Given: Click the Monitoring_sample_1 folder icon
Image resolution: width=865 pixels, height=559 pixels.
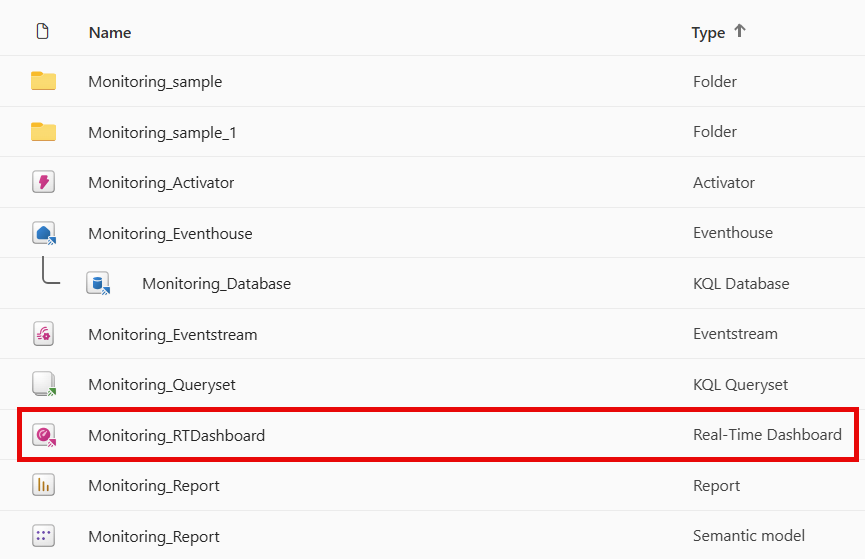Looking at the screenshot, I should pos(43,132).
